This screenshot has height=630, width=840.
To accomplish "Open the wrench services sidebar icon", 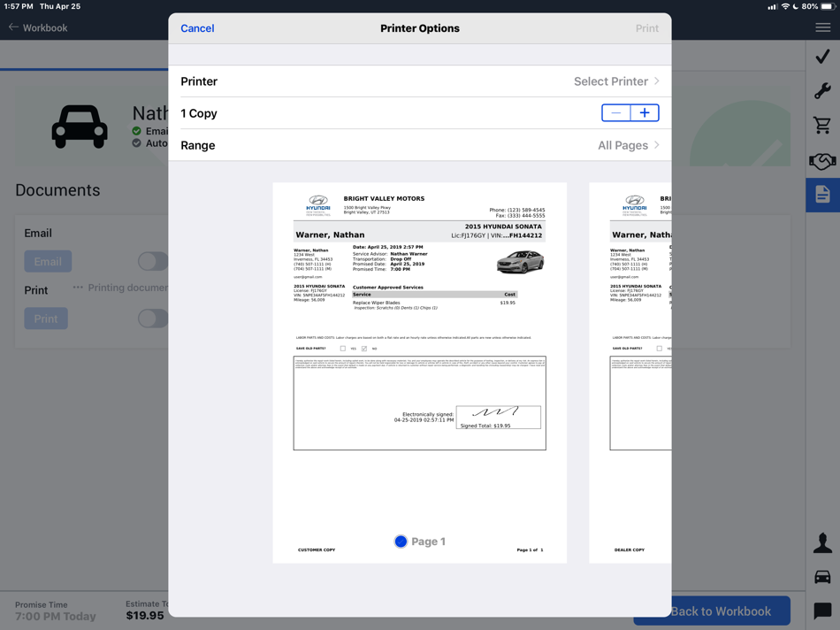I will [823, 90].
